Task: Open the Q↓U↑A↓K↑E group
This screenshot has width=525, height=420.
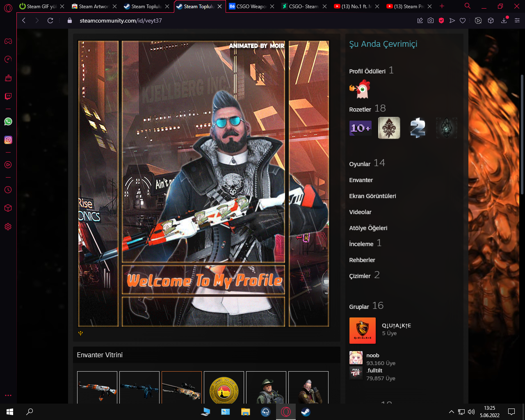Action: coord(396,326)
